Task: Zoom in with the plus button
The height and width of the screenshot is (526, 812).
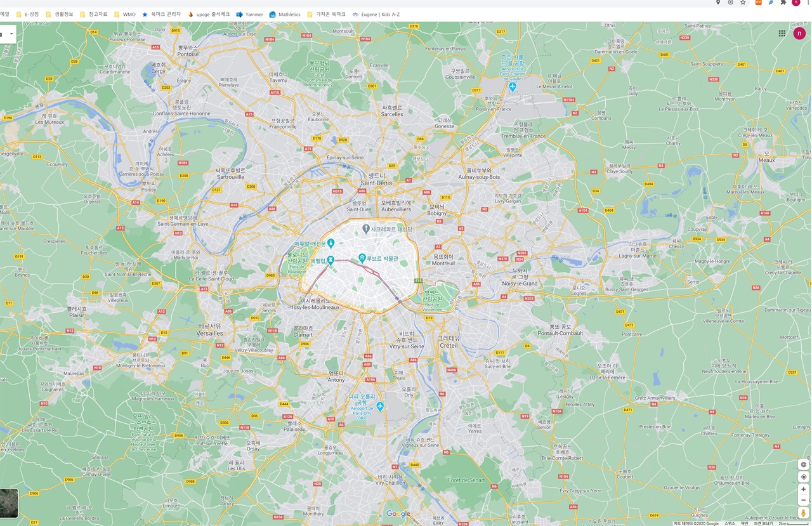Action: [803, 489]
